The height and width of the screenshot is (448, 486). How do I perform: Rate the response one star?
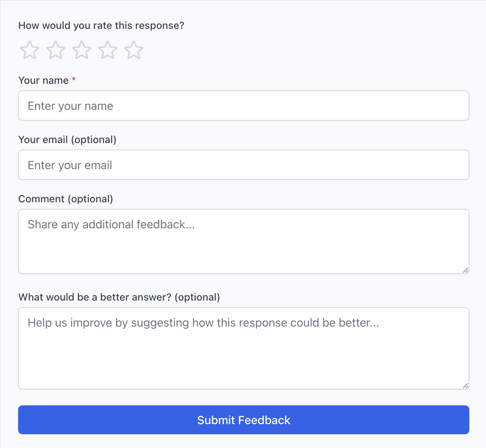(29, 50)
